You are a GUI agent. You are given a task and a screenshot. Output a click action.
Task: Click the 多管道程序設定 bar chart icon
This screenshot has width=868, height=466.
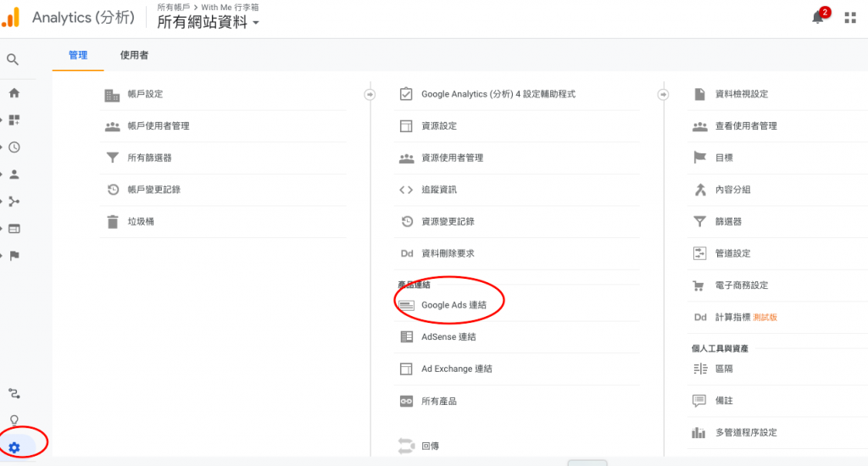point(699,432)
